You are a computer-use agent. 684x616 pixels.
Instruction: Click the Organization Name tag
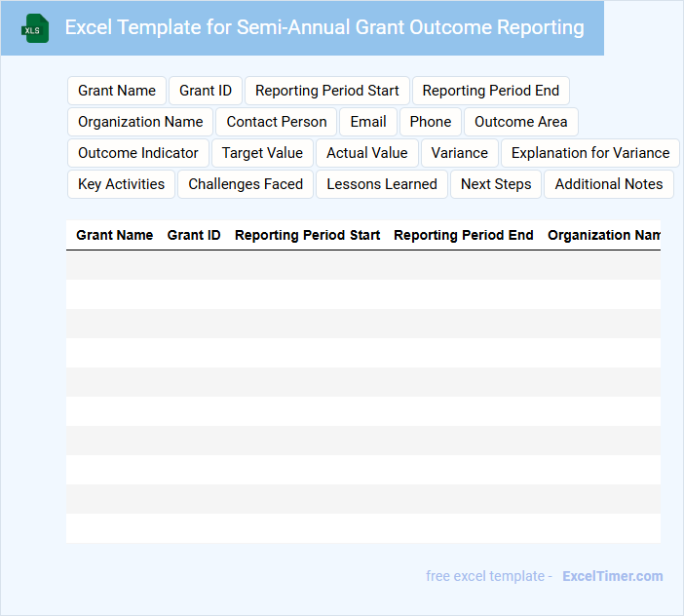pyautogui.click(x=140, y=122)
